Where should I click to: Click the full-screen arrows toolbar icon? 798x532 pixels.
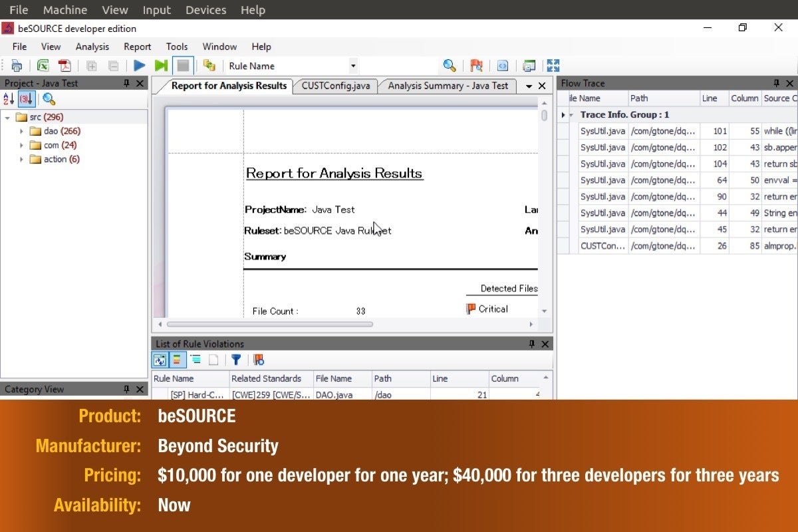(553, 66)
